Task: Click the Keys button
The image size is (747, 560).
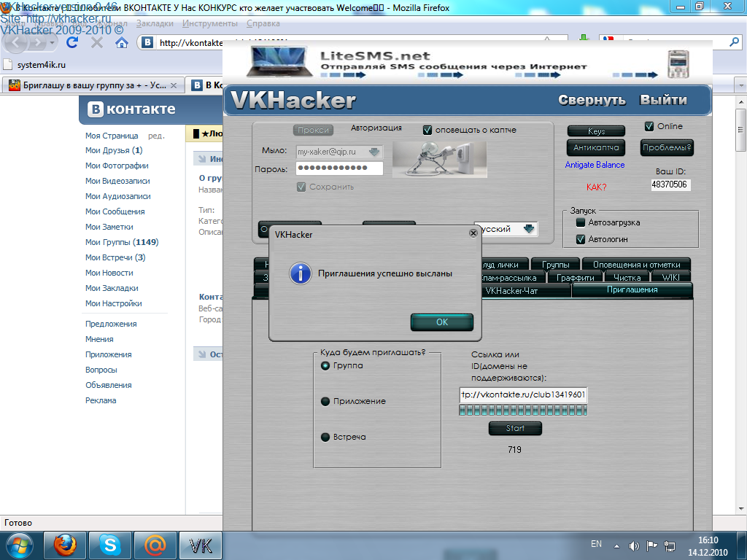Action: (x=596, y=131)
